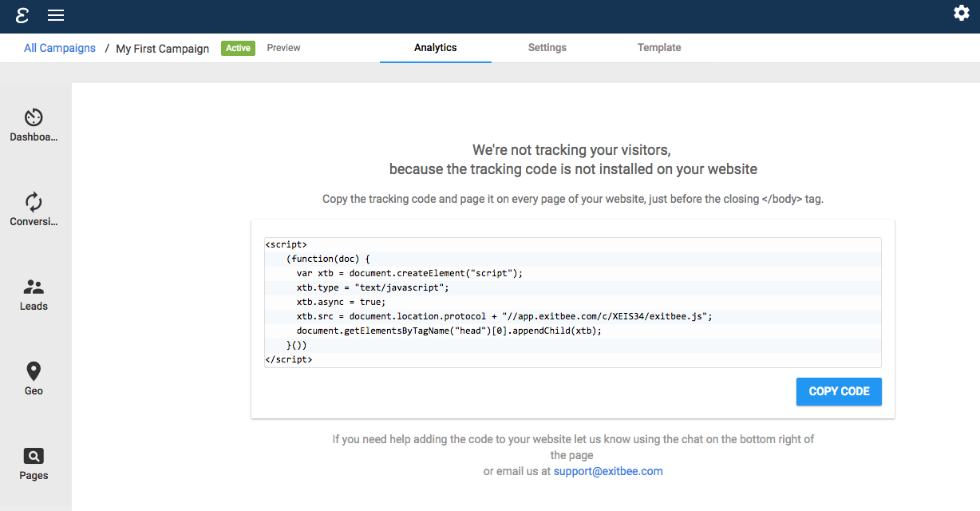
Task: Click the (function(doc) { code line
Action: [328, 259]
